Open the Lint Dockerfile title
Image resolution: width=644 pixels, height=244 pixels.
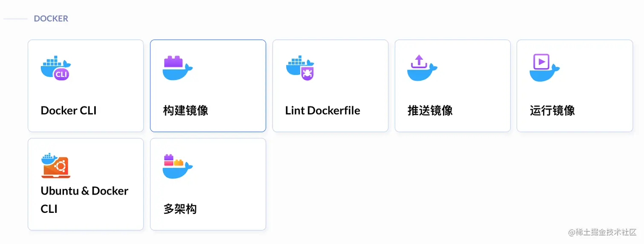click(x=322, y=110)
